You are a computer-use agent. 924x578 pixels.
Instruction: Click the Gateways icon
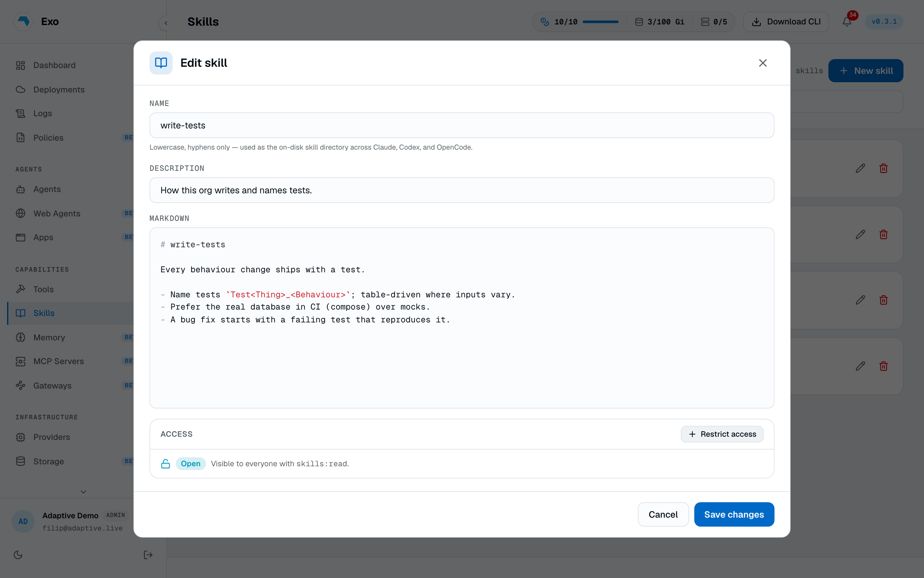coord(21,385)
